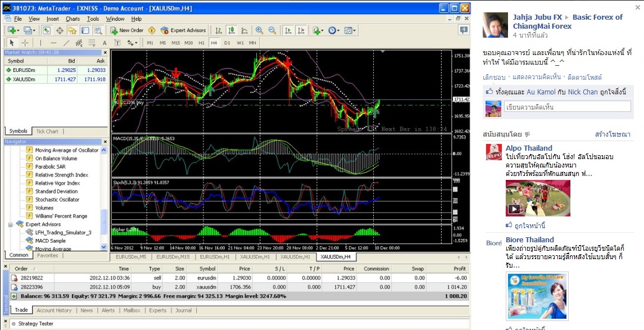
Task: Open the Insert menu
Action: coord(53,19)
